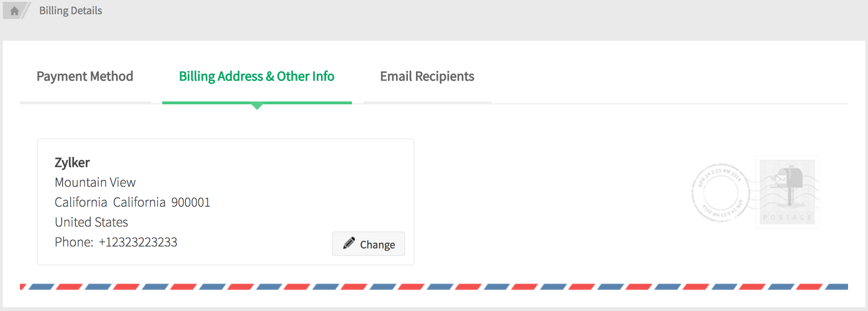The image size is (868, 311).
Task: Click the POSTAGE label on the stamp
Action: (x=787, y=218)
